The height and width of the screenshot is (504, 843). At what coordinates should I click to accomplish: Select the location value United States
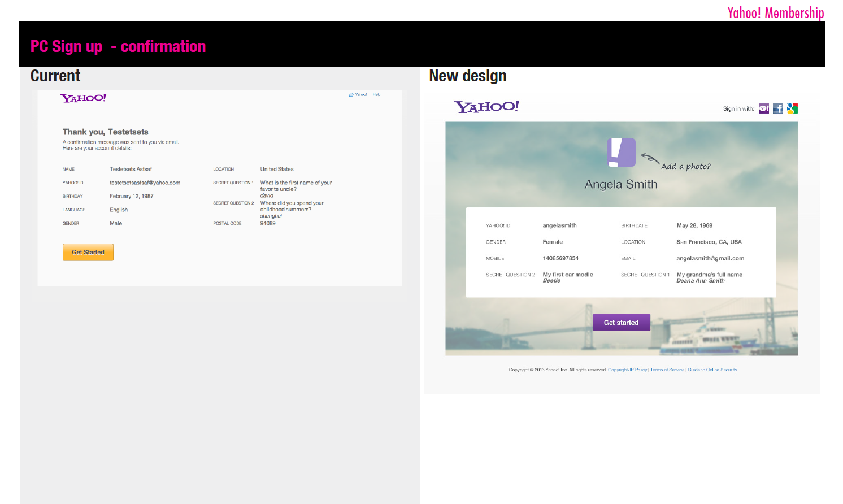coord(277,169)
